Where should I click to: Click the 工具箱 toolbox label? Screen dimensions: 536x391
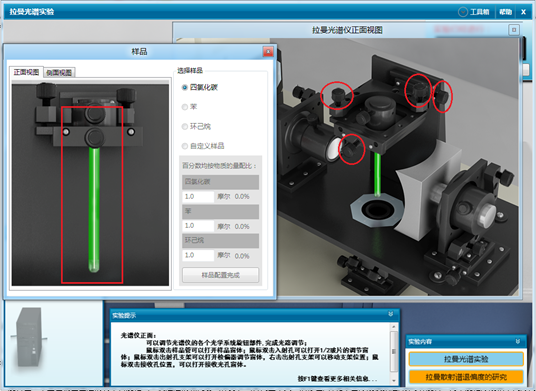[480, 12]
